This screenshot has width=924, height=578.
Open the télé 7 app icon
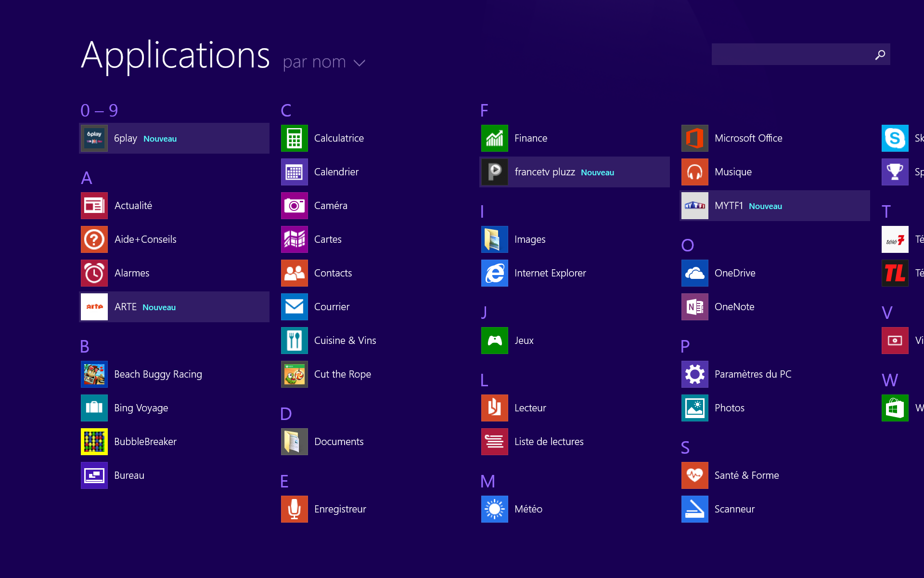pos(895,239)
